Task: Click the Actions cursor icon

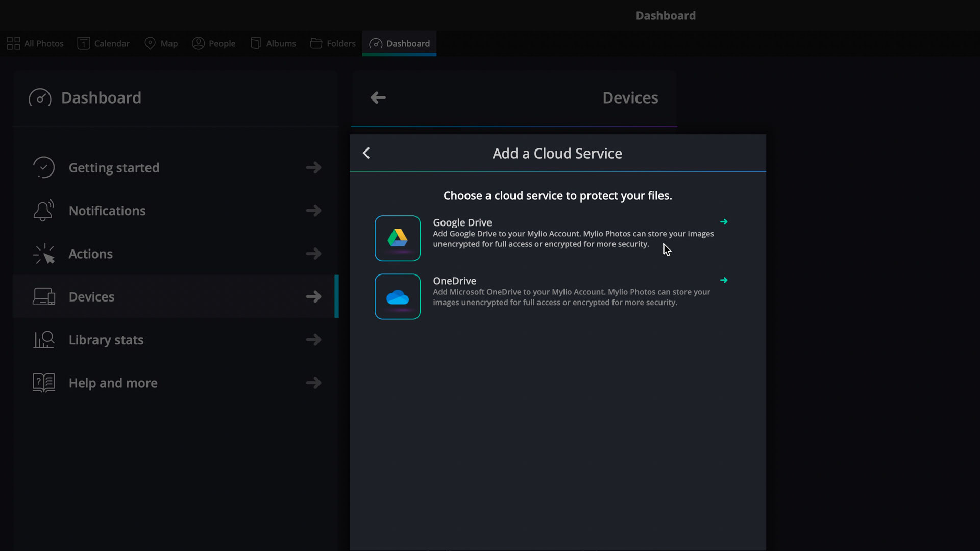Action: (x=44, y=254)
